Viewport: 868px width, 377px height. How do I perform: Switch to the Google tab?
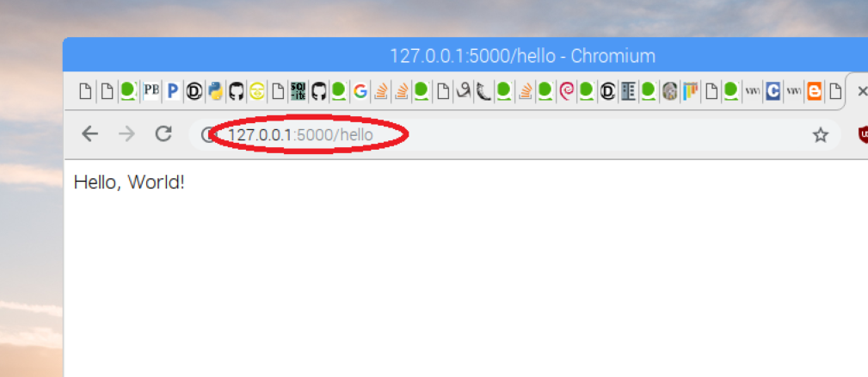[360, 90]
